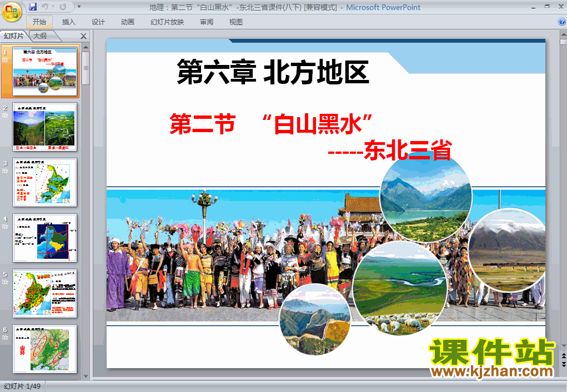
Task: Click animation star icon beside slide 1
Action: click(5, 60)
